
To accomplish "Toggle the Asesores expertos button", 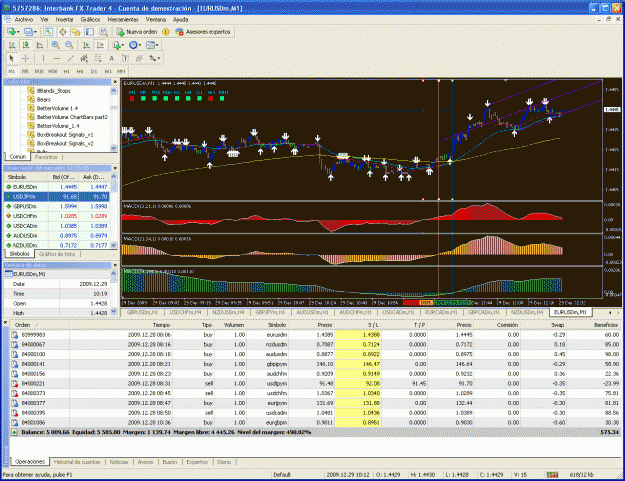I will click(x=203, y=32).
